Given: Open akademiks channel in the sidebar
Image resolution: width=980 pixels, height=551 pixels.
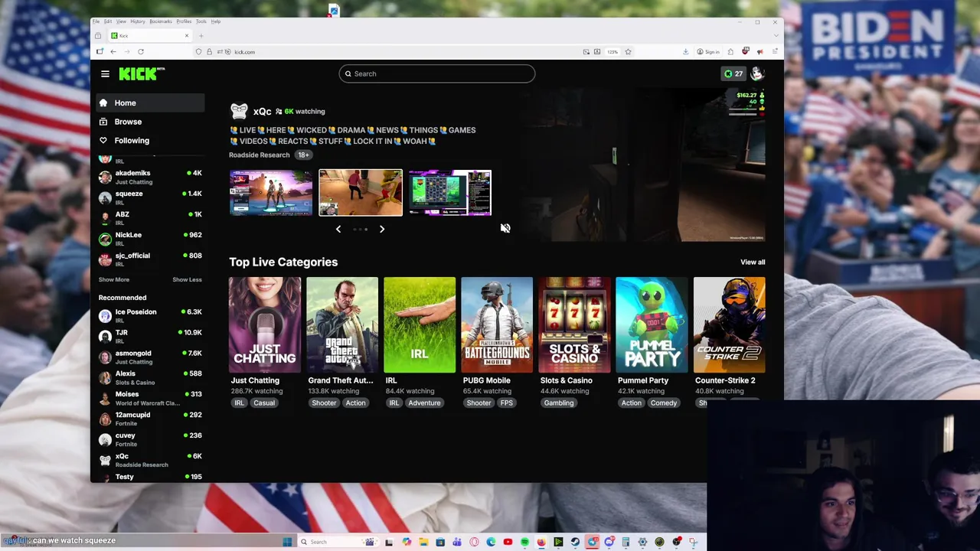Looking at the screenshot, I should coord(150,177).
